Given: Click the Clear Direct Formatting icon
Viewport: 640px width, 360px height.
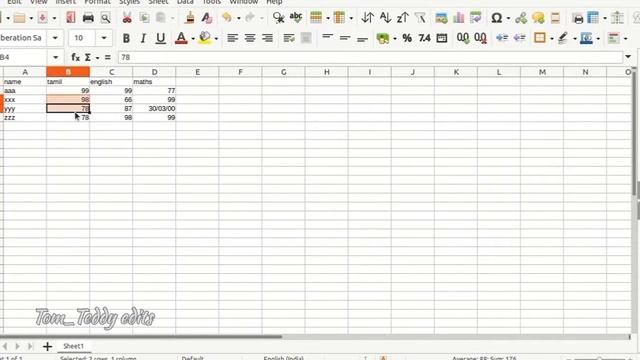Looking at the screenshot, I should tap(207, 18).
